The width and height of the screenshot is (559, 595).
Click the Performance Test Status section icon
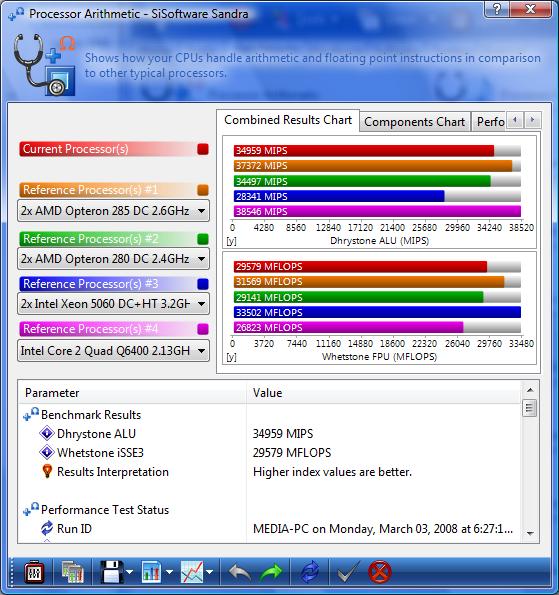click(x=31, y=509)
